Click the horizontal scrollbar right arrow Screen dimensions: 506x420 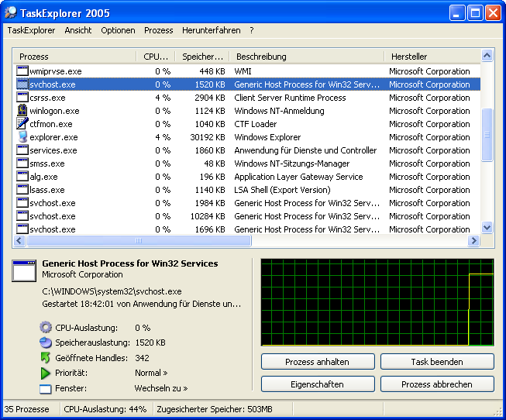point(473,240)
